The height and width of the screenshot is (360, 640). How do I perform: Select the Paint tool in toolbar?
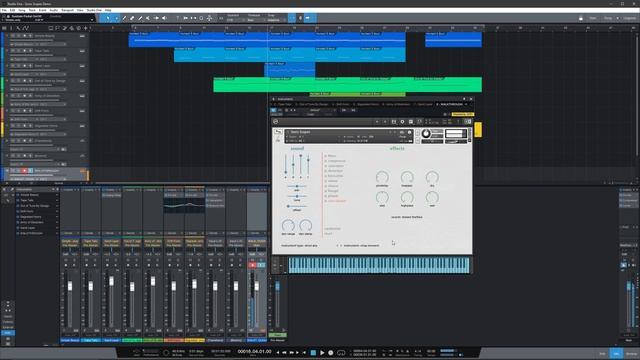pyautogui.click(x=140, y=18)
